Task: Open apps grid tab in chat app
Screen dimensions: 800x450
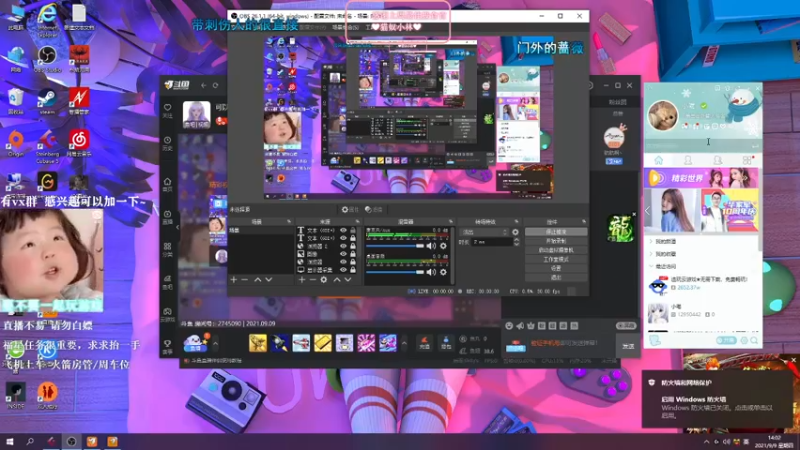Action: pyautogui.click(x=747, y=160)
